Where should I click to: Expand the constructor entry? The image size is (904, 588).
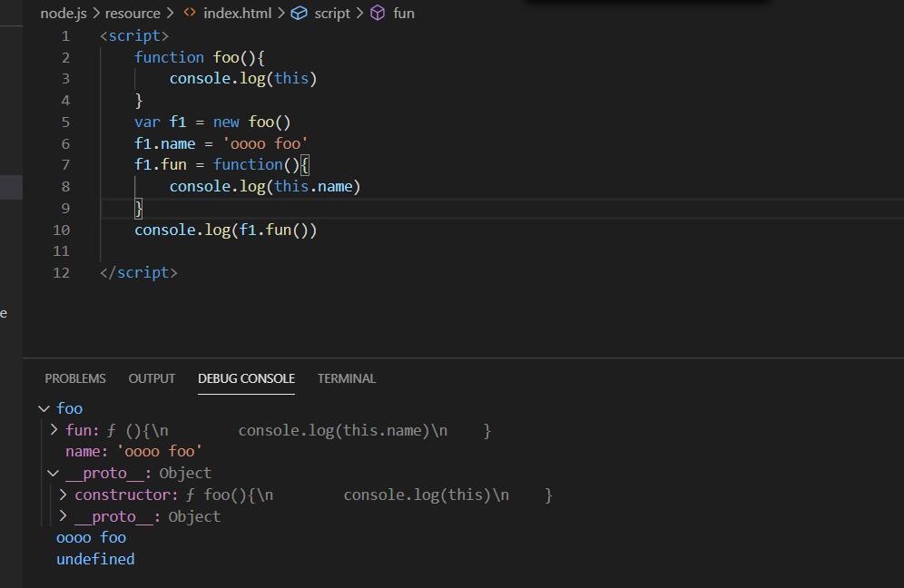(63, 495)
